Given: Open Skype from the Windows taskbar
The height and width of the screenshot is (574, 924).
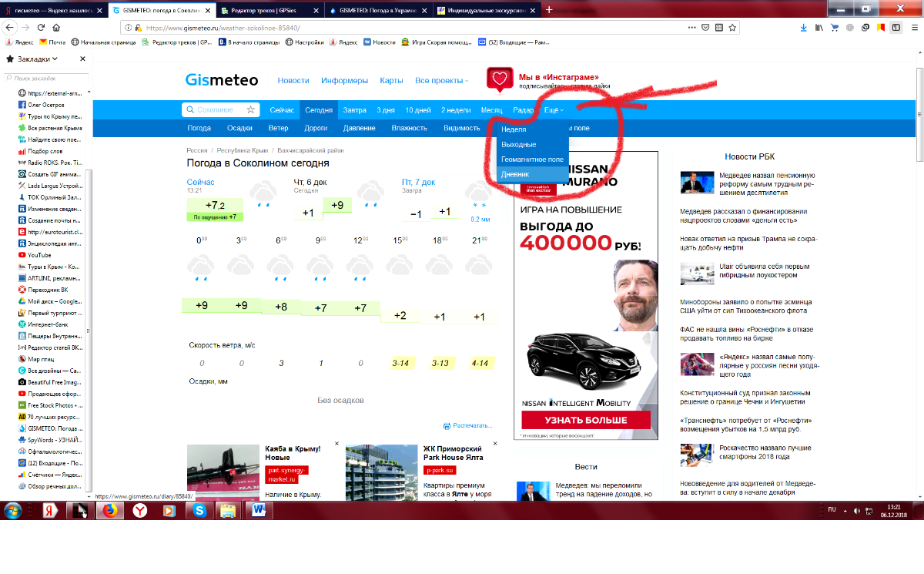Looking at the screenshot, I should click(x=199, y=510).
